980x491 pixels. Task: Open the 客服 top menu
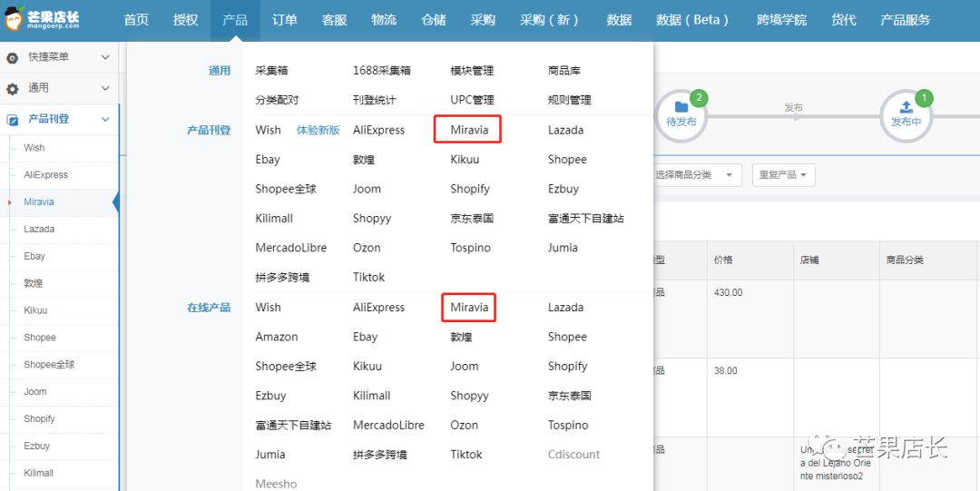click(x=334, y=20)
